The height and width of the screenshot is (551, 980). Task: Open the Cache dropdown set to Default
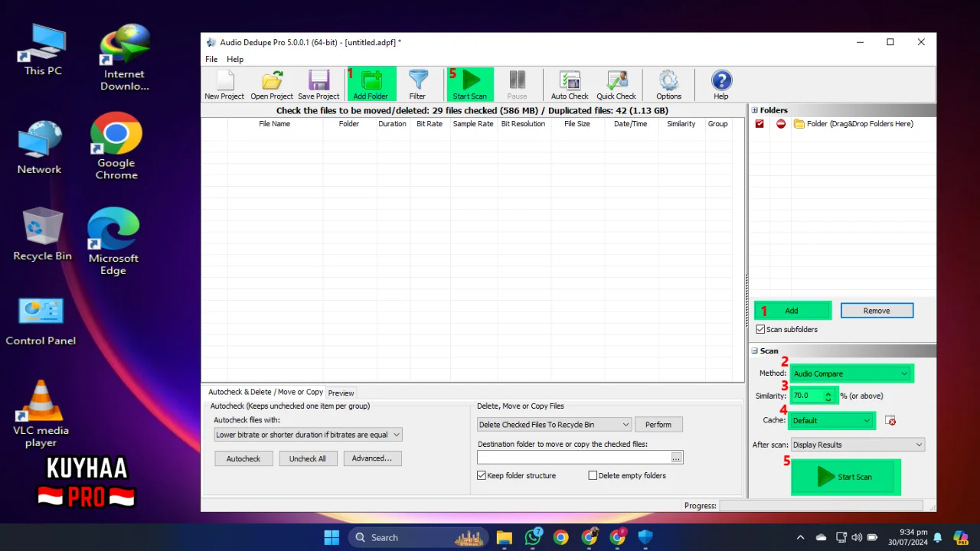(x=832, y=420)
